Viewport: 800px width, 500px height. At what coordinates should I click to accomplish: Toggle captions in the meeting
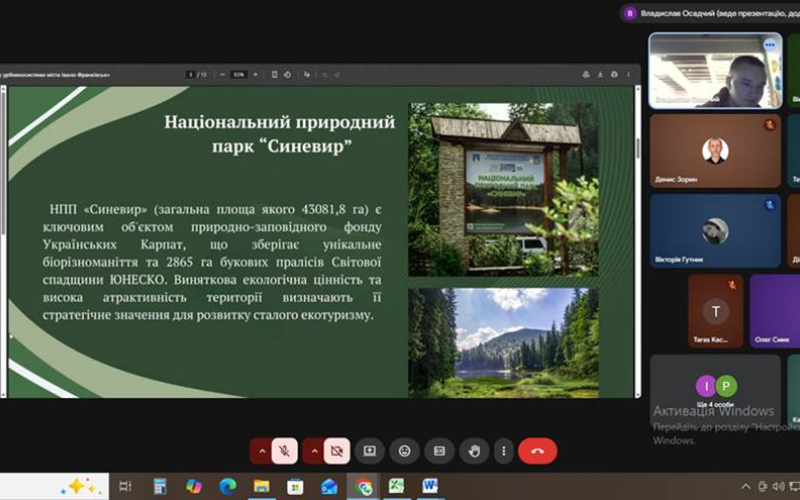(x=439, y=451)
